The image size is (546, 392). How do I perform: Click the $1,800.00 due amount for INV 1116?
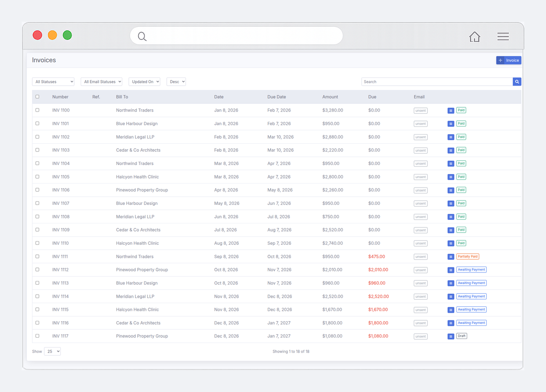(x=378, y=323)
